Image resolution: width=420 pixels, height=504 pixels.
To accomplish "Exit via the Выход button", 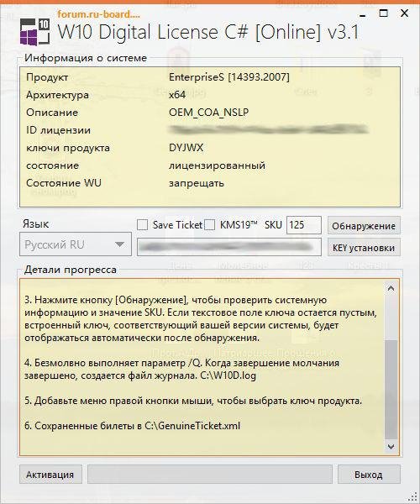I will coord(369,474).
